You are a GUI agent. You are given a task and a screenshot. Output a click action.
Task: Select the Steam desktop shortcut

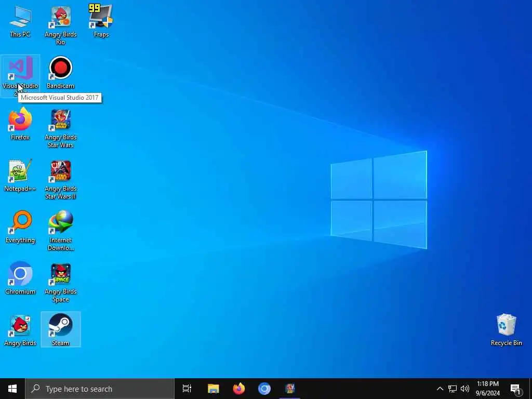pos(61,329)
